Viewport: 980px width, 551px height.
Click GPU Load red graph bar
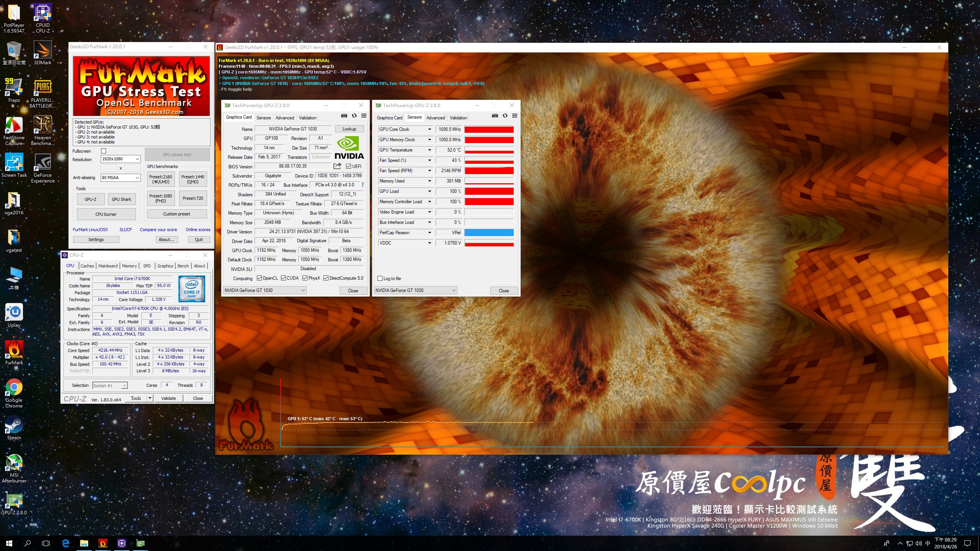coord(489,191)
